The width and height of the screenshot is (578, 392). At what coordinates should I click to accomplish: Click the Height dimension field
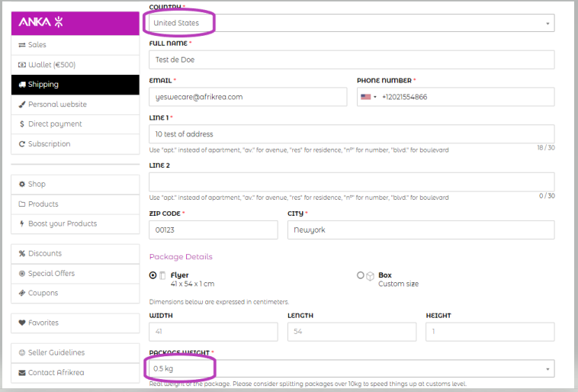(490, 332)
